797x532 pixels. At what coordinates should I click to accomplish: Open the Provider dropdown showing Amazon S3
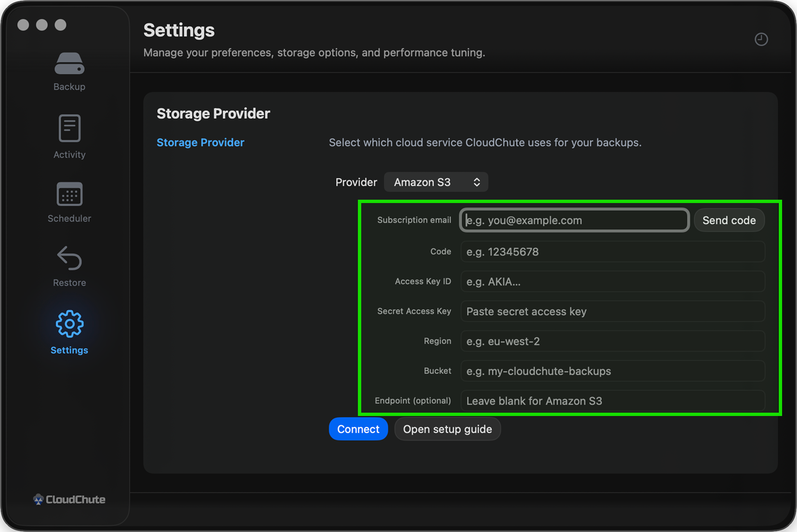click(436, 182)
